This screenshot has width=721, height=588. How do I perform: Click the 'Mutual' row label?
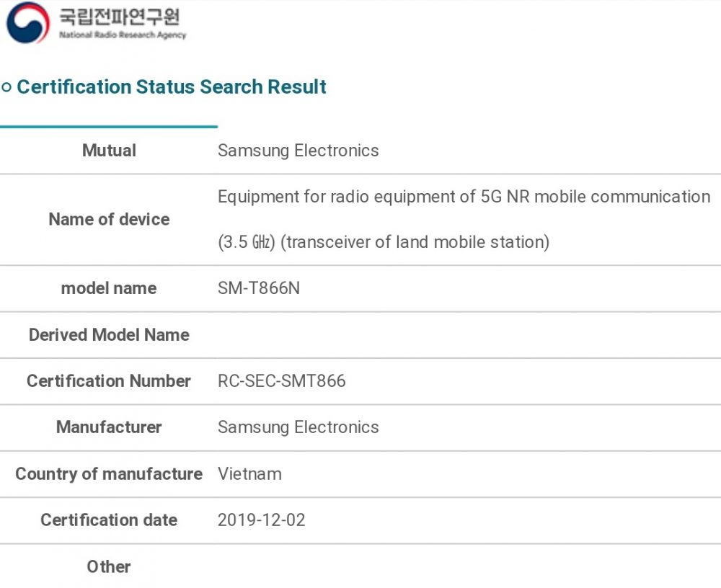(109, 151)
